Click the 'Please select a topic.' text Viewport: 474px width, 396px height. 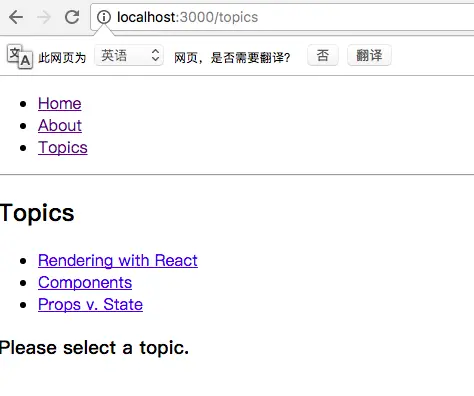[94, 348]
